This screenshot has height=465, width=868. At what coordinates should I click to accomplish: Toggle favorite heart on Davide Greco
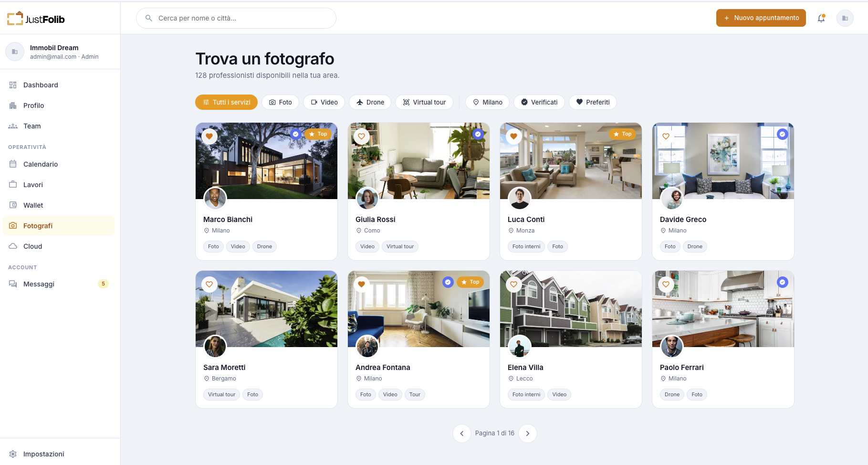[x=666, y=137]
